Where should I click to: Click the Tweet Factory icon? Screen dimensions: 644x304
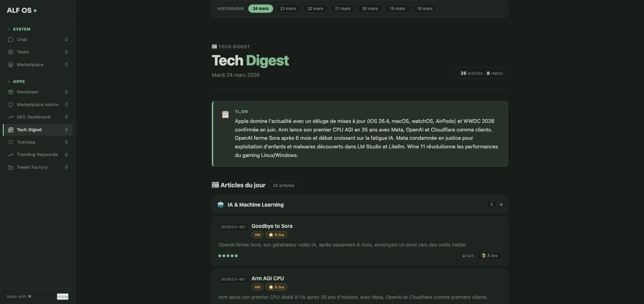coord(11,167)
